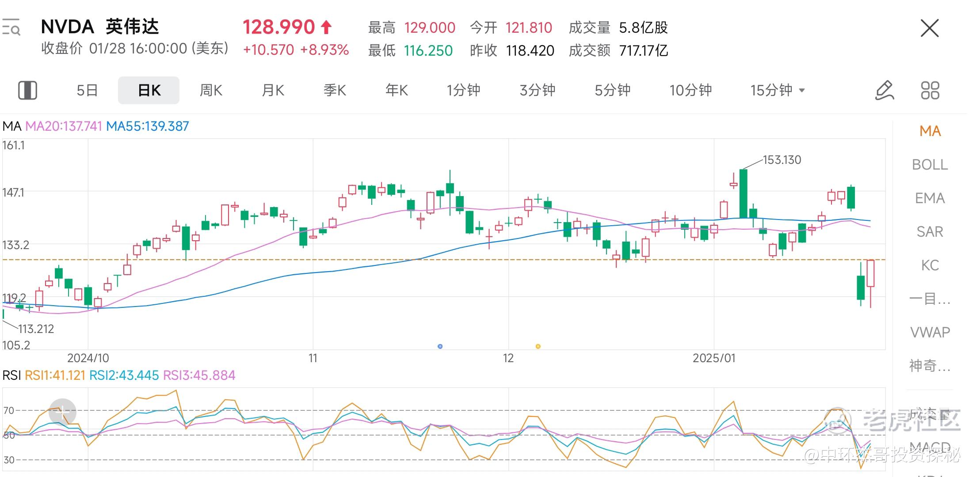Click the RSI3:45.884 legend label
This screenshot has width=980, height=477.
click(x=199, y=375)
